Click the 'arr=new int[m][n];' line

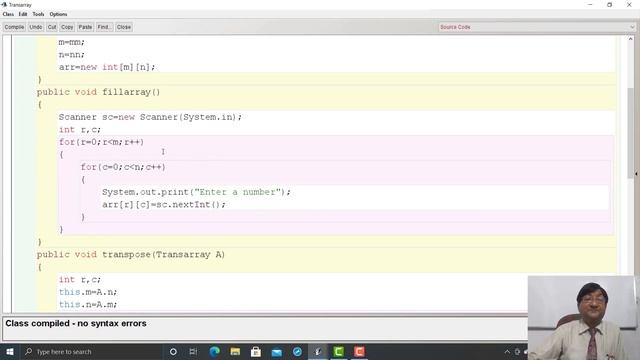pos(107,67)
